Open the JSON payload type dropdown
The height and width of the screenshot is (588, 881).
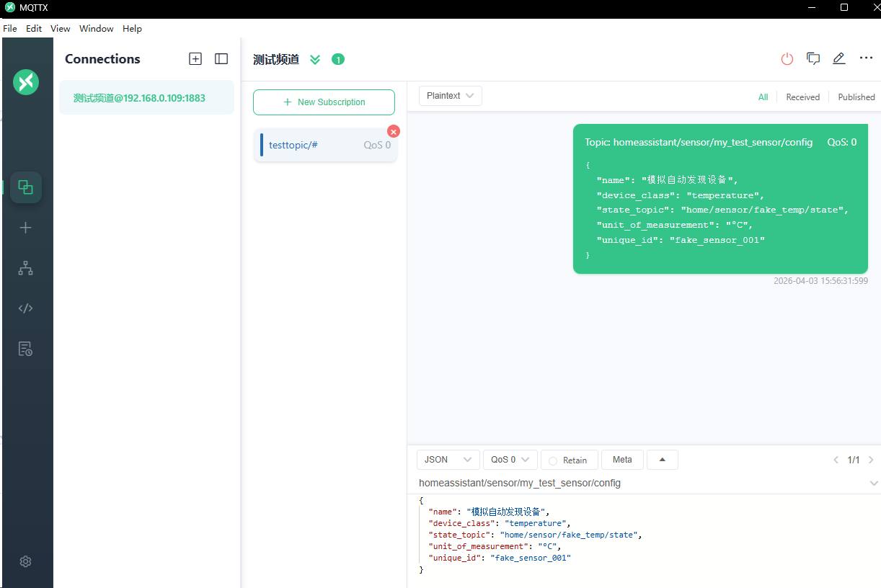tap(448, 460)
